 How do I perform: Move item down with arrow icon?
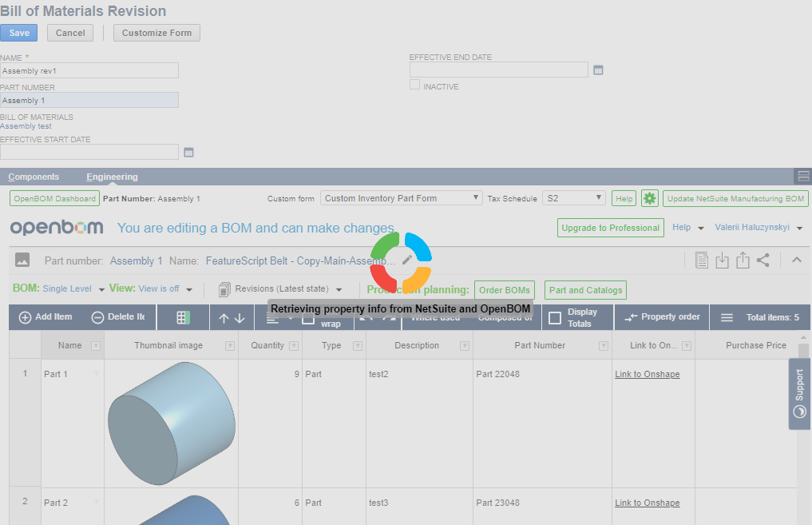pyautogui.click(x=240, y=318)
